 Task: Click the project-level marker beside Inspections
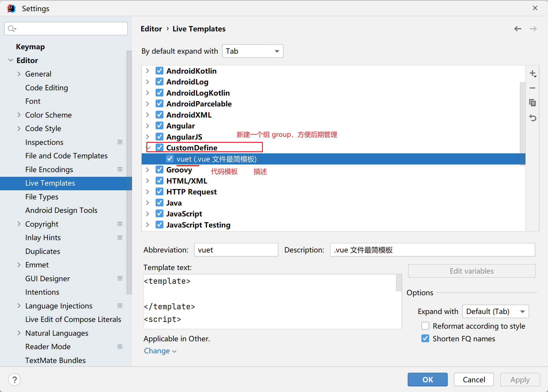click(x=120, y=142)
